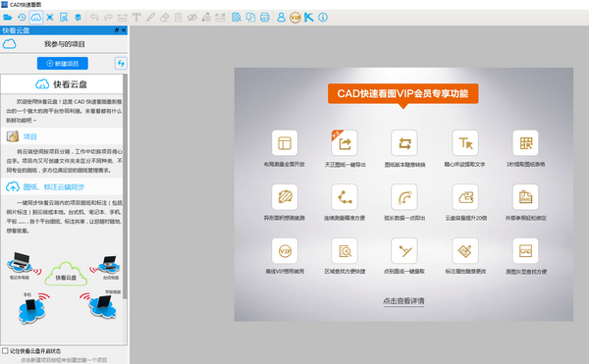Screen dimensions: 589x364
Task: Enable 记住快看云盘开启状态 checkbox
Action: pyautogui.click(x=5, y=351)
